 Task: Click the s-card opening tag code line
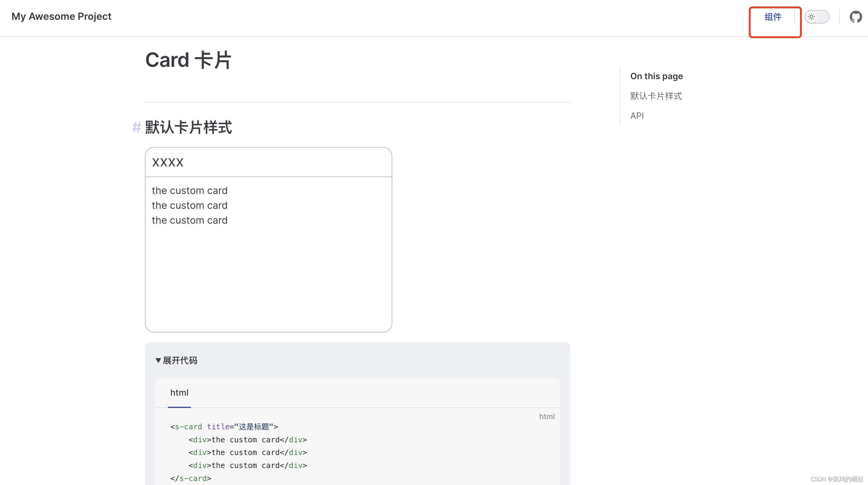coord(224,427)
